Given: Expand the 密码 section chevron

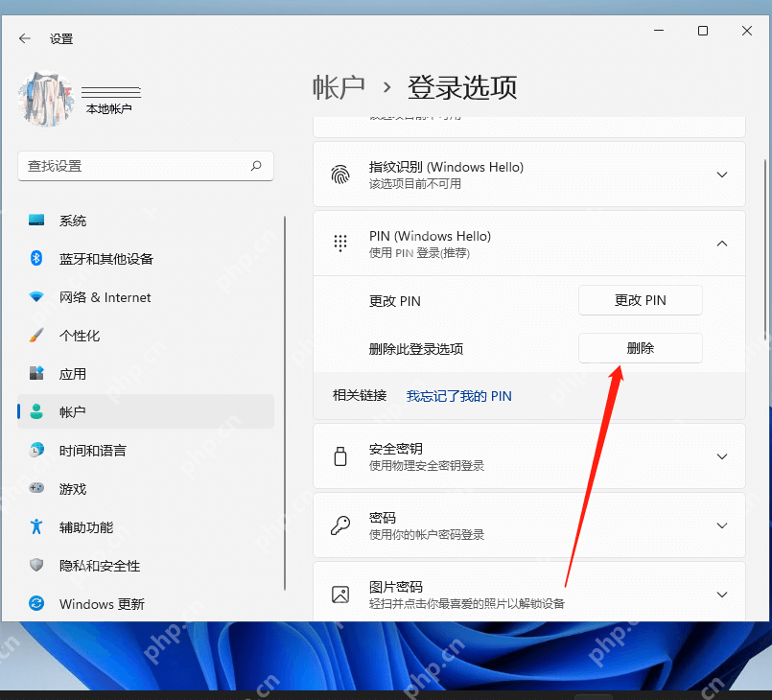Looking at the screenshot, I should (x=722, y=525).
